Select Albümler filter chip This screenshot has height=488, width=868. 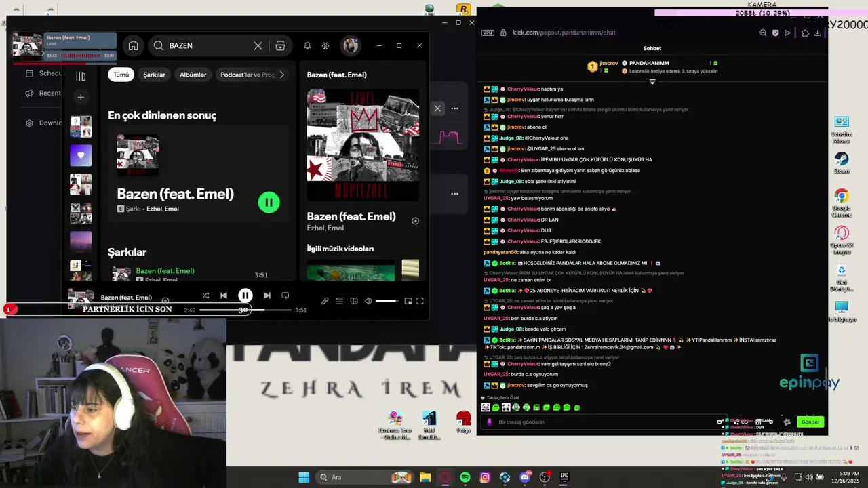point(193,75)
